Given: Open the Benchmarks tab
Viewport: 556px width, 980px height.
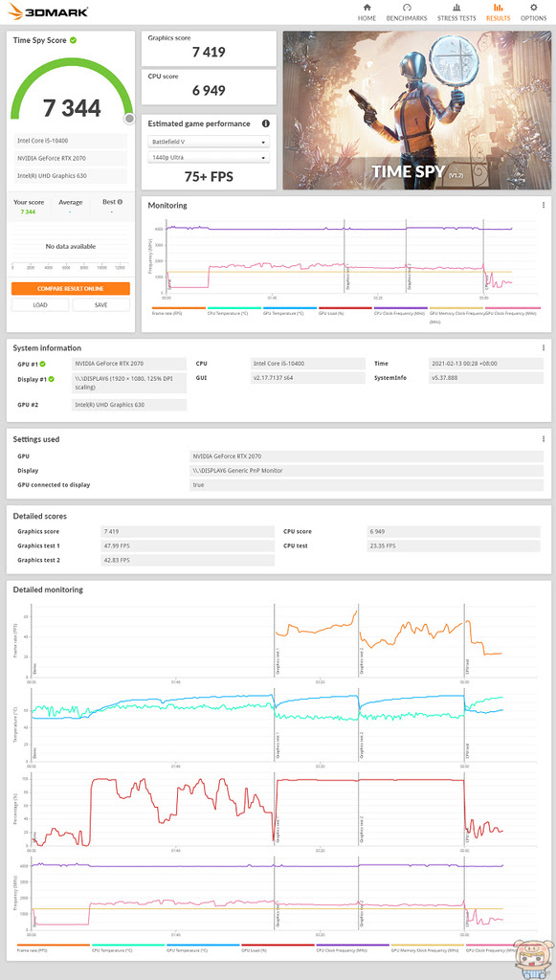Looking at the screenshot, I should [407, 12].
